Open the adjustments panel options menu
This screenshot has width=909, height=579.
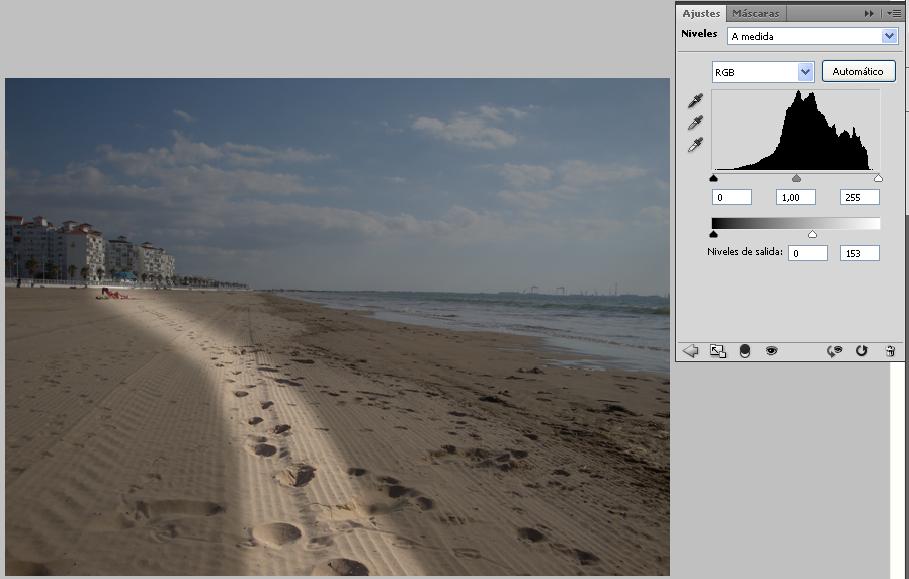point(895,13)
